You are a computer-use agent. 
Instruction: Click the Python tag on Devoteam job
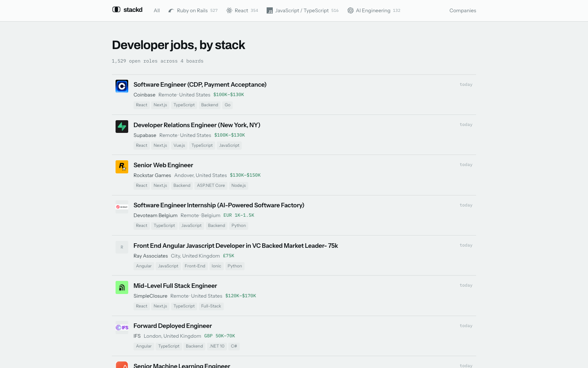tap(238, 226)
